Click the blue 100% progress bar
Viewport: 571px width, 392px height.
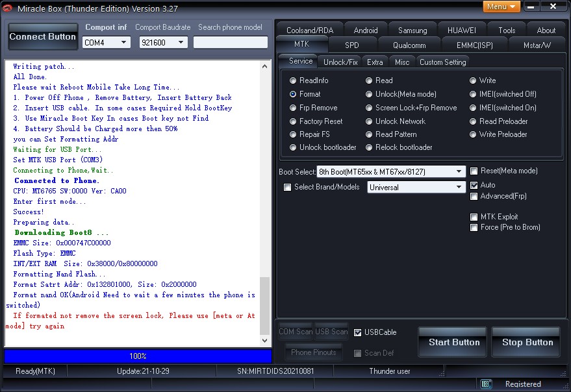(x=138, y=356)
